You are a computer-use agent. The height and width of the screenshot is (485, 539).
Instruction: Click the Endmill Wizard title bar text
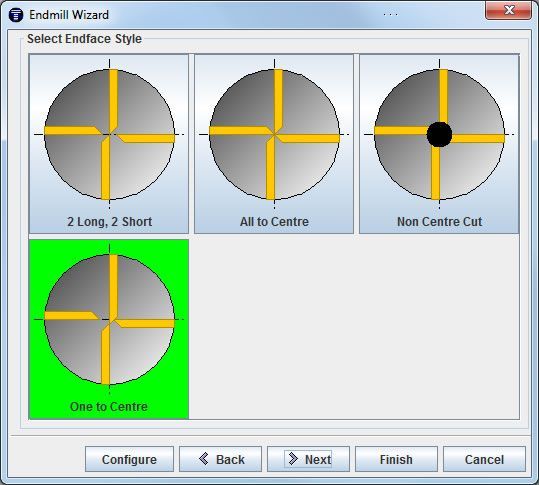pos(69,15)
